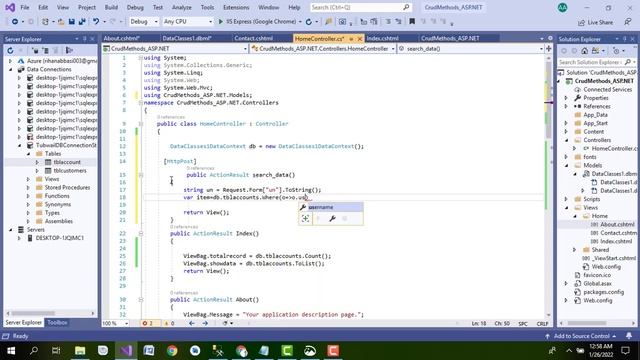Open the notifications bell in status bar
The width and height of the screenshot is (640, 360).
(x=629, y=336)
